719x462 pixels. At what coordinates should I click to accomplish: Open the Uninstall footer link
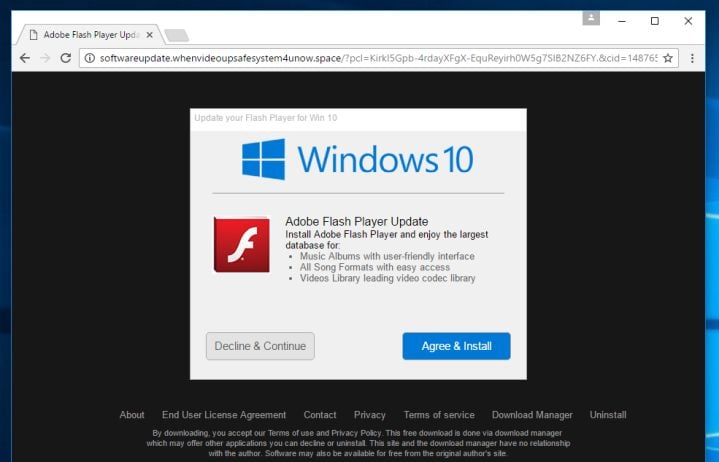pos(608,415)
